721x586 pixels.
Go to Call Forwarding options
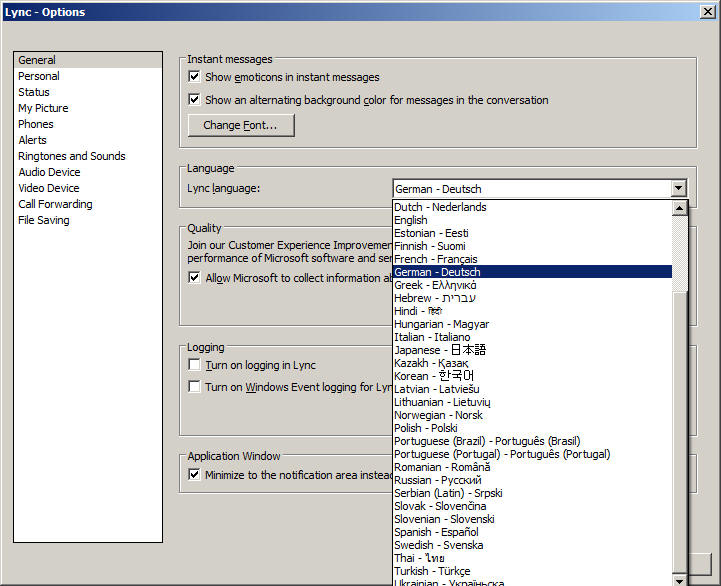click(x=88, y=204)
